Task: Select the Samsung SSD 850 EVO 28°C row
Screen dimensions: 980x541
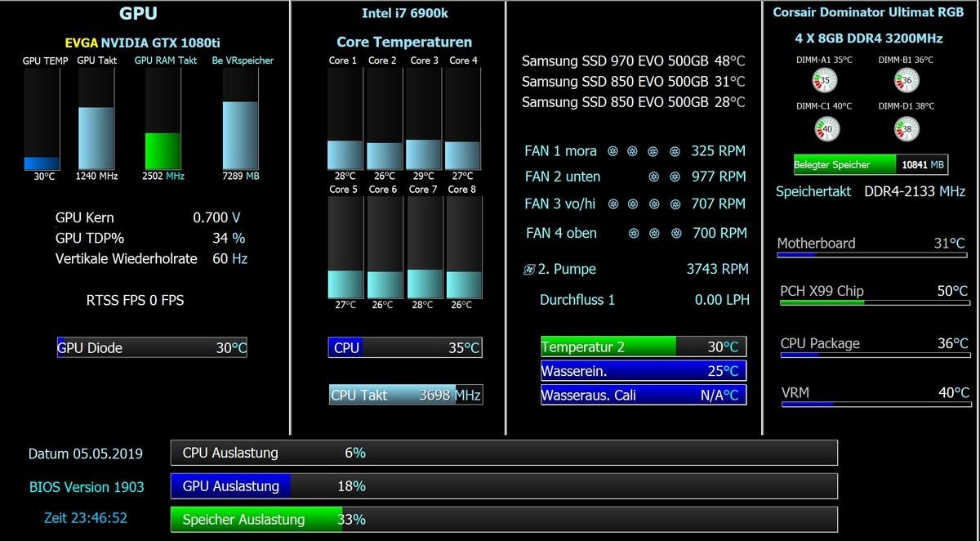Action: pos(634,102)
